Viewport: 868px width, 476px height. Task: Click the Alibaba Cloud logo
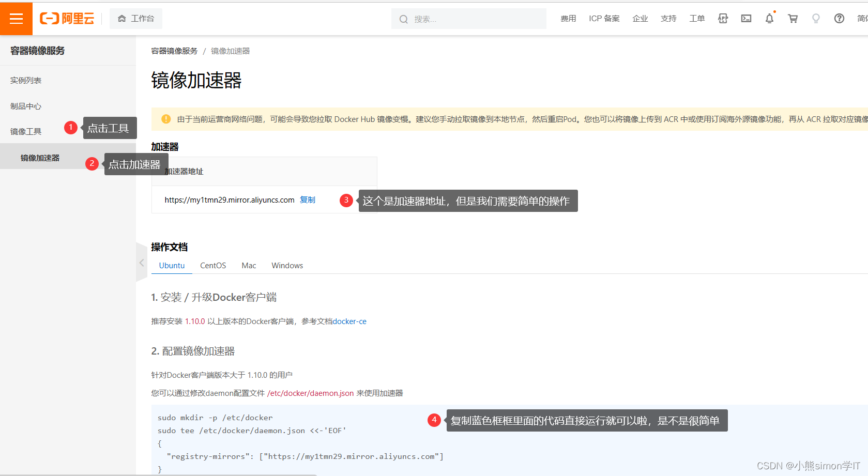point(67,19)
